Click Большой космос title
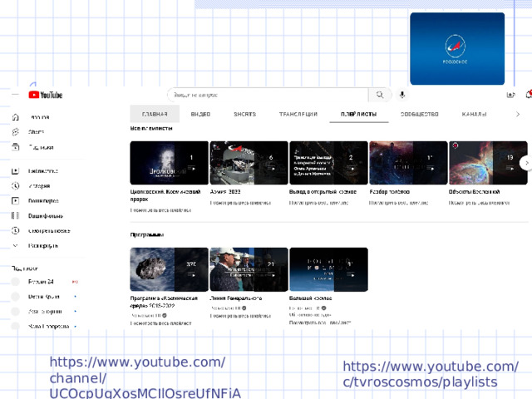 click(x=310, y=298)
